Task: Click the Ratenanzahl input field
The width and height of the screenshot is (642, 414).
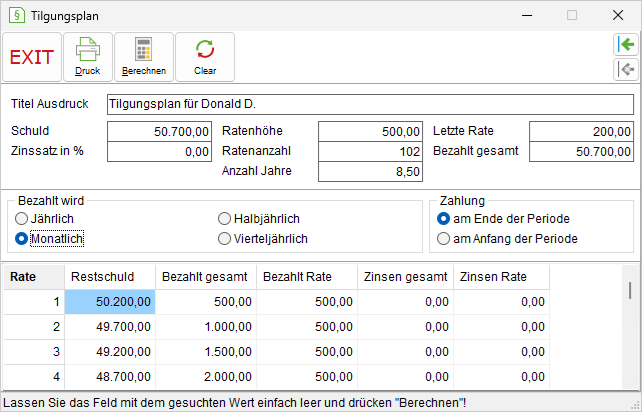Action: 370,152
